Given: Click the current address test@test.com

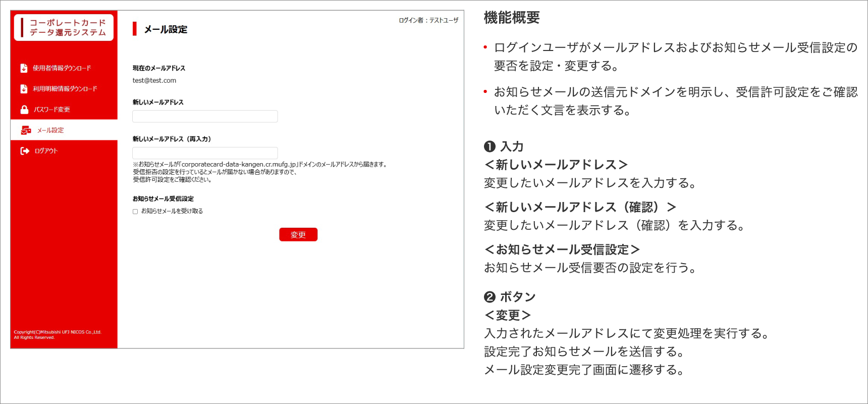Looking at the screenshot, I should coord(154,80).
